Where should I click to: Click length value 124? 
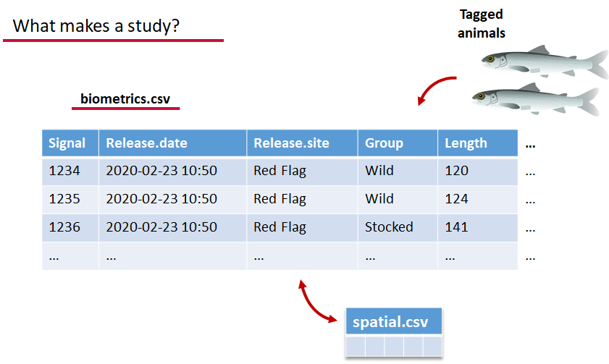[x=478, y=200]
